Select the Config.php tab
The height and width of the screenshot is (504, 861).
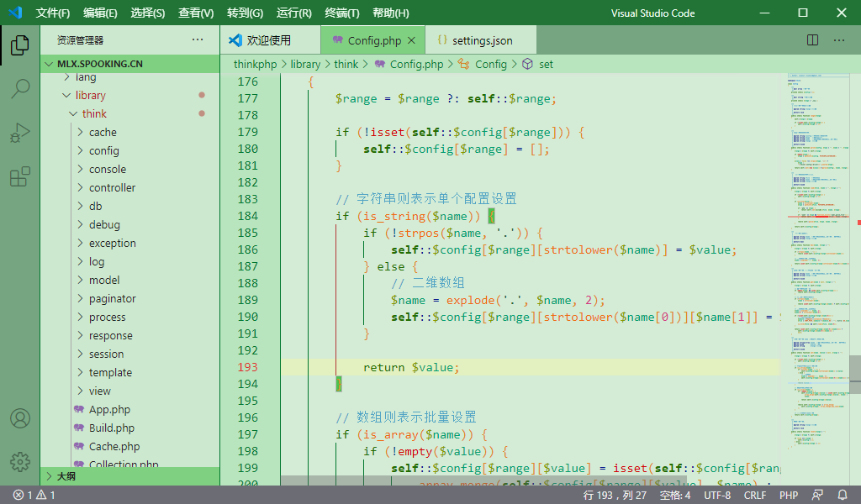click(x=372, y=40)
